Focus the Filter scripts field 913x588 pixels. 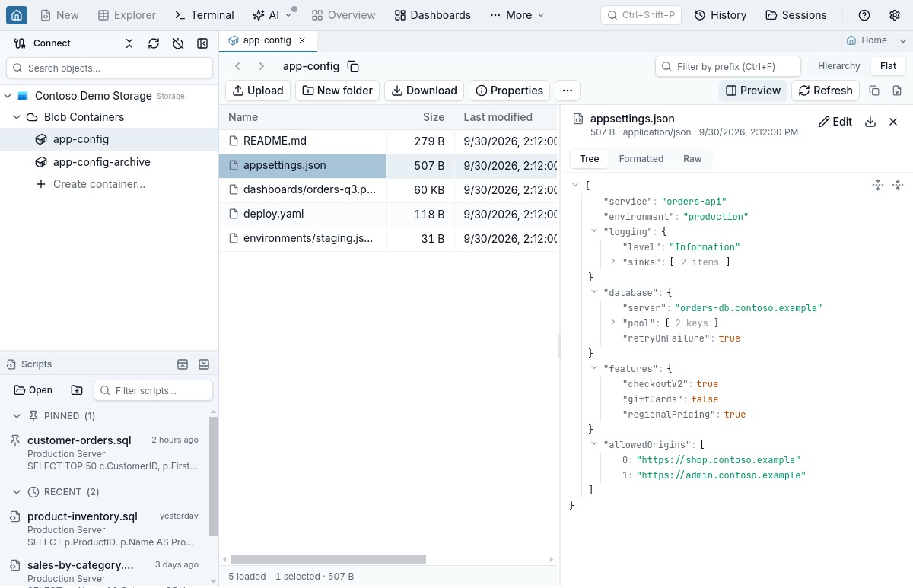coord(153,390)
